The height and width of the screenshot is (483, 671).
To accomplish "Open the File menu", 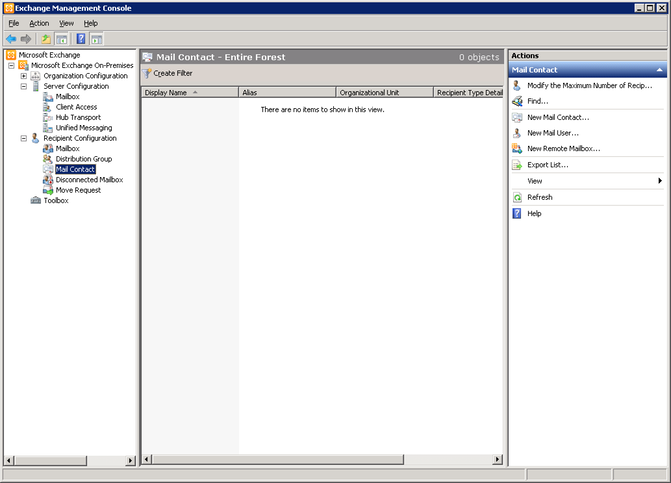I will [x=14, y=23].
